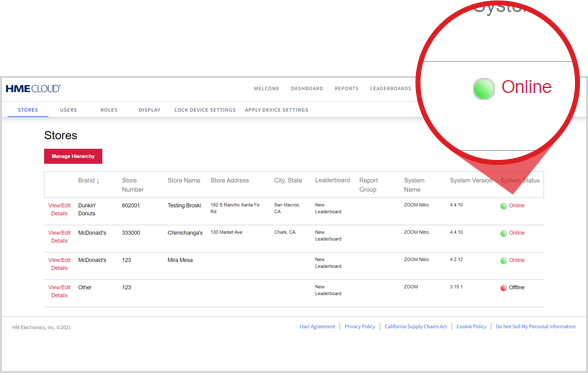Click the Mira Mesa store name

(x=180, y=260)
